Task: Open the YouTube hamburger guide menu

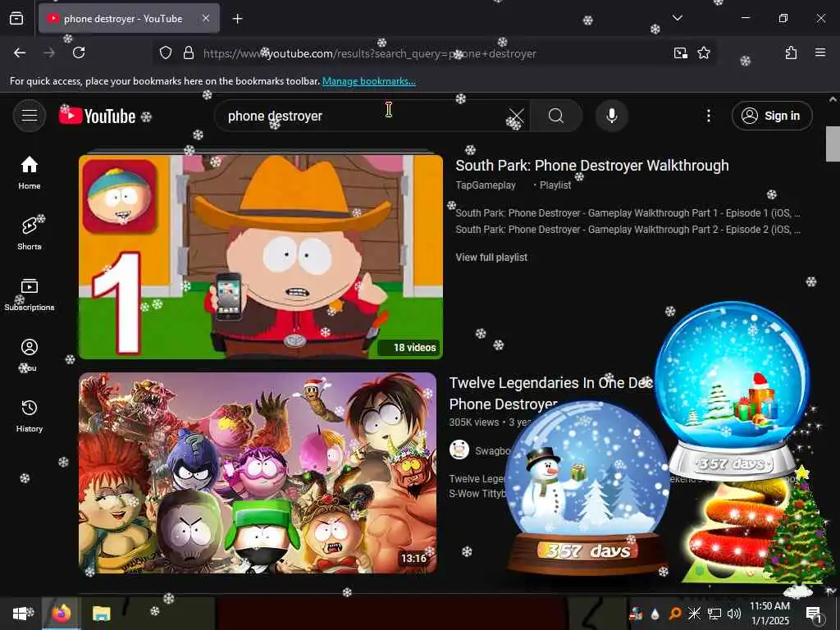Action: 30,115
